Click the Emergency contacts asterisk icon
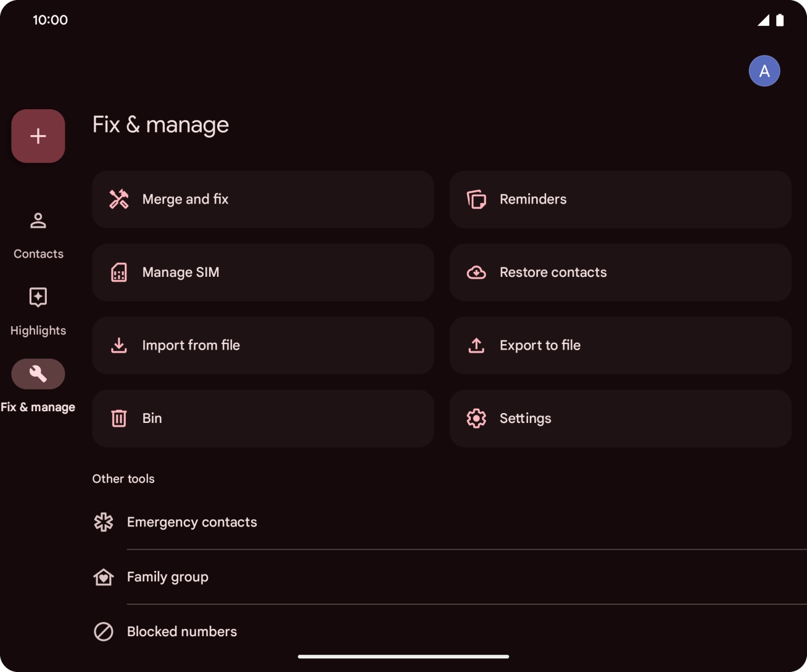This screenshot has width=807, height=672. coord(104,522)
